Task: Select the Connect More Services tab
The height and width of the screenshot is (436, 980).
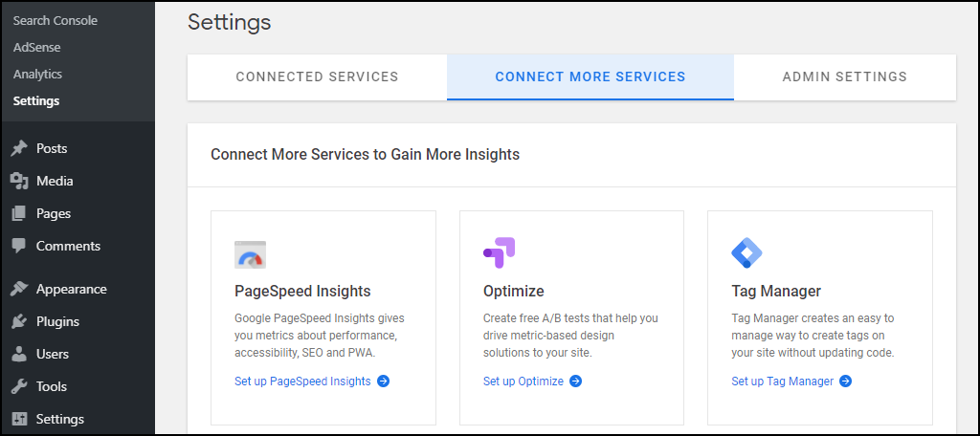Action: (x=590, y=76)
